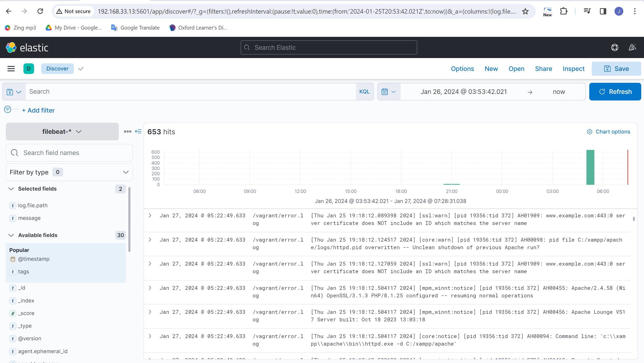The image size is (644, 363).
Task: Click the filter options circle icon
Action: (x=8, y=110)
